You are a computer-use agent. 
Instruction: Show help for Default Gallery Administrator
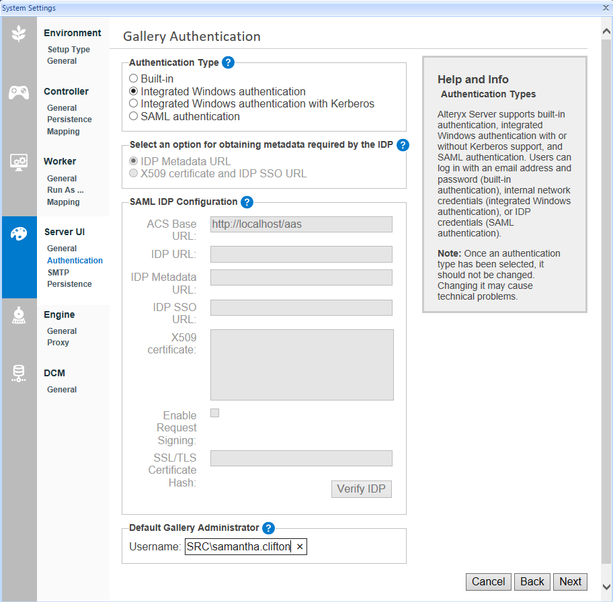pos(268,528)
